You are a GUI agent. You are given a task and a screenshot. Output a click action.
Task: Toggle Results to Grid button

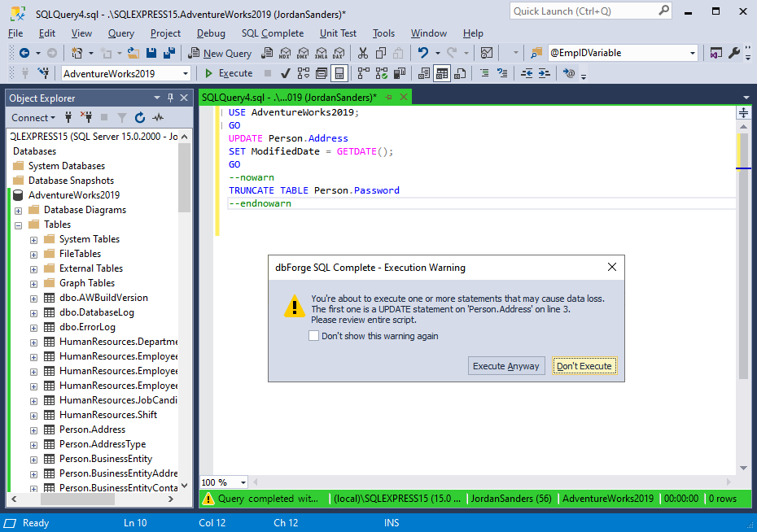click(442, 73)
